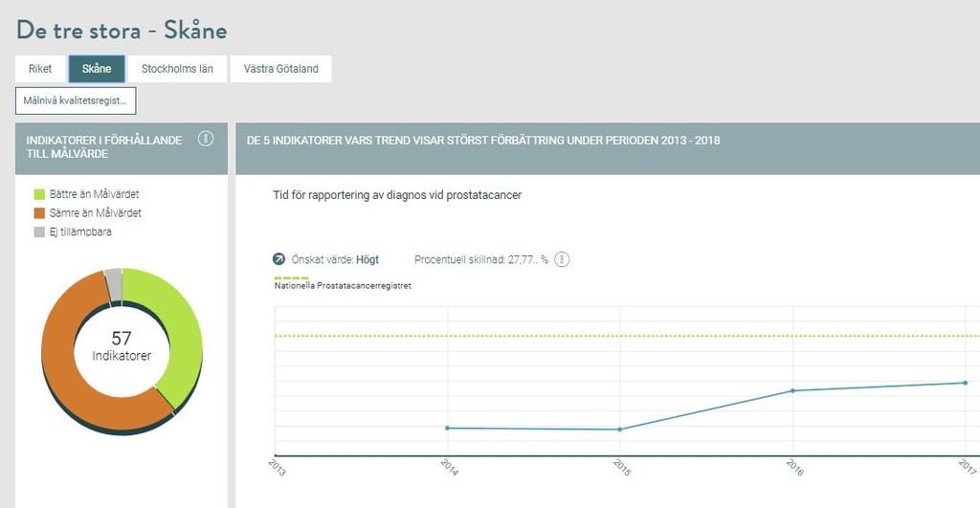Click the Önskat värde arrow icon
Image resolution: width=980 pixels, height=508 pixels.
coord(278,258)
